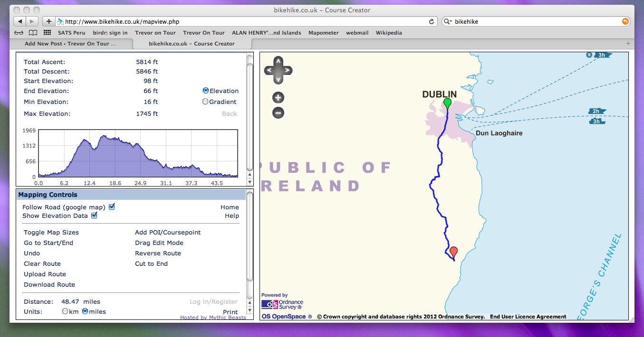Click the Download Route link
The width and height of the screenshot is (644, 337).
[49, 285]
